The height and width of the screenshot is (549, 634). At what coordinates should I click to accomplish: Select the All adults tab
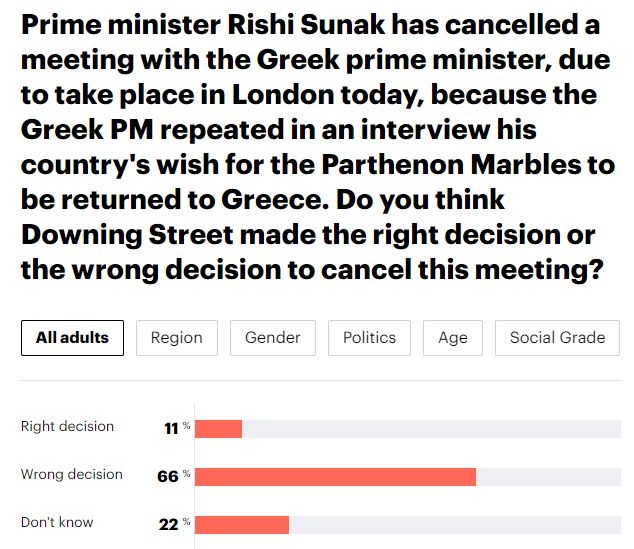click(72, 338)
